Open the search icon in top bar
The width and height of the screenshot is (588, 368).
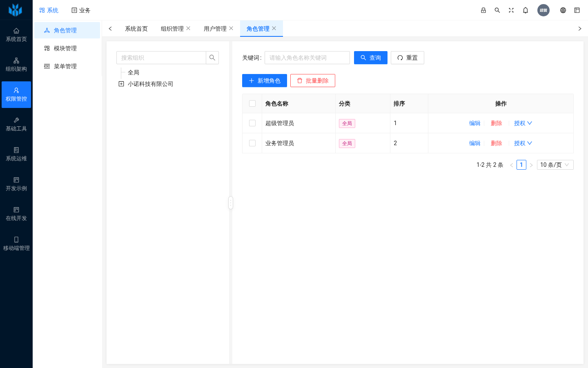[497, 10]
